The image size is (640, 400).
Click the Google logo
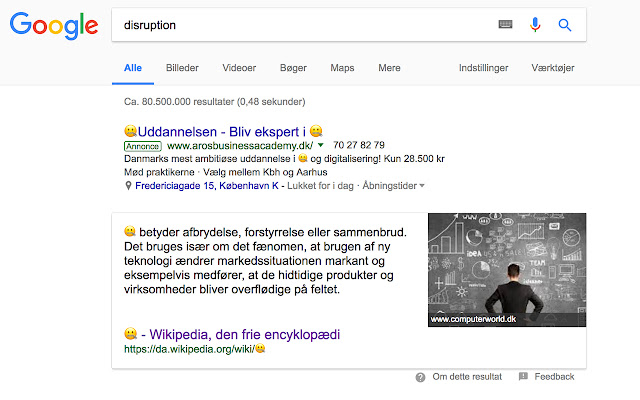pos(54,25)
